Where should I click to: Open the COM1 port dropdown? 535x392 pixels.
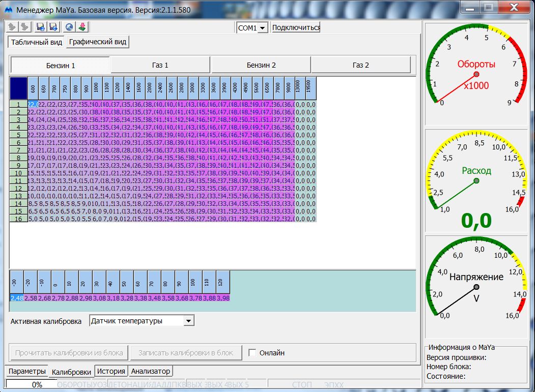tap(263, 28)
